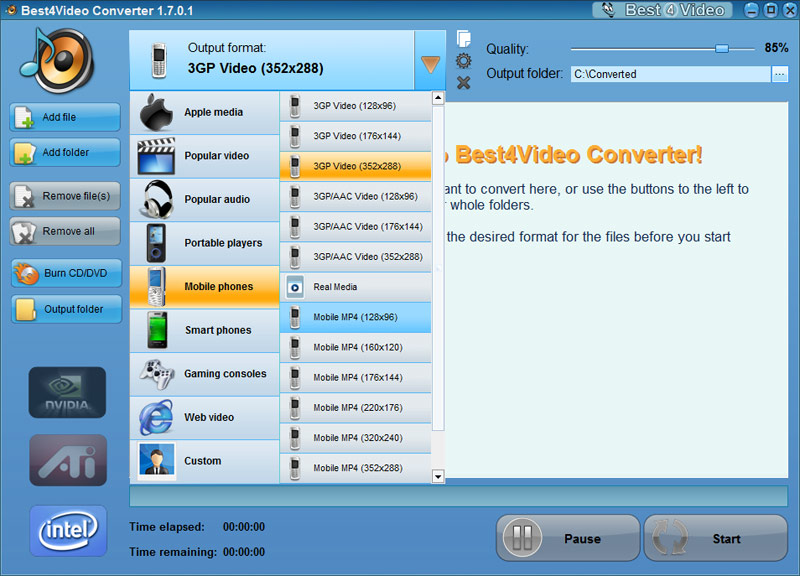The height and width of the screenshot is (576, 800).
Task: Choose 3GP/AAC Video (176x144) format
Action: click(356, 227)
